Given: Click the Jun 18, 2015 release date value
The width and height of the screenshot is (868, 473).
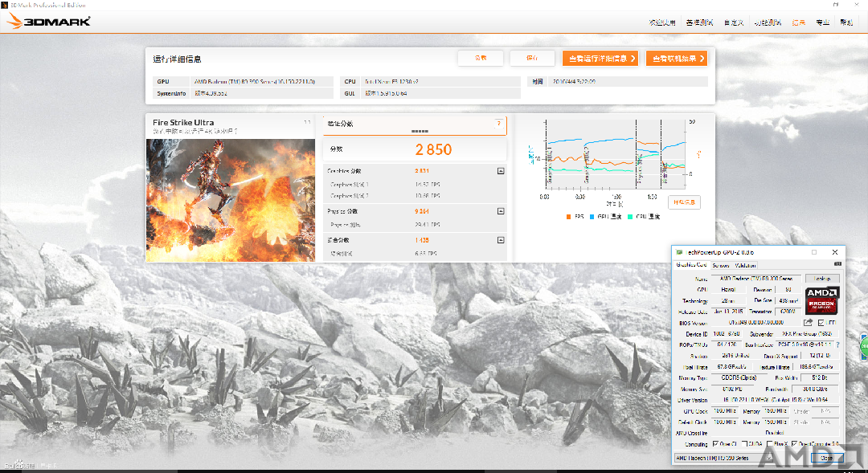Looking at the screenshot, I should click(729, 312).
